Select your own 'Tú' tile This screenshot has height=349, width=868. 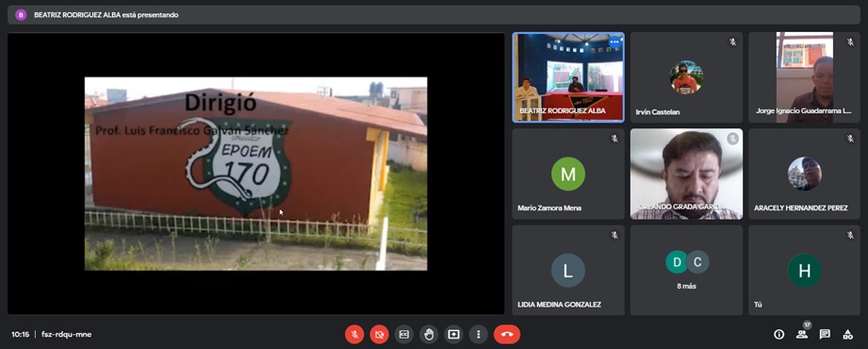point(804,270)
